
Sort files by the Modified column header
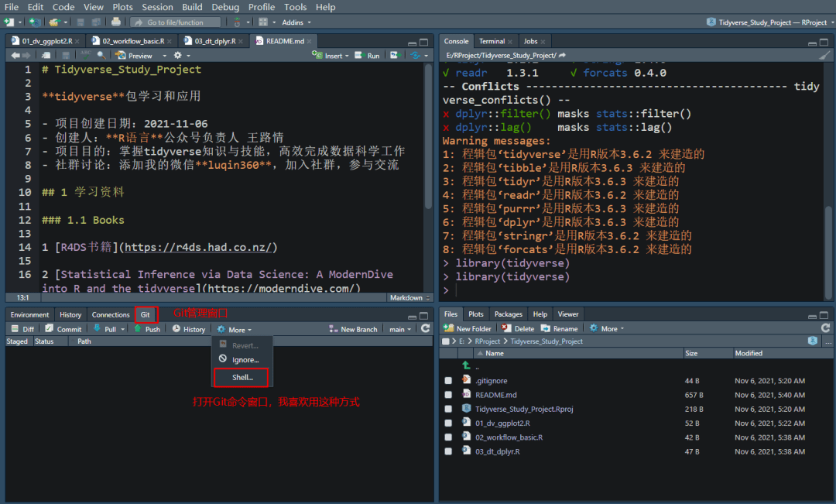click(x=748, y=353)
